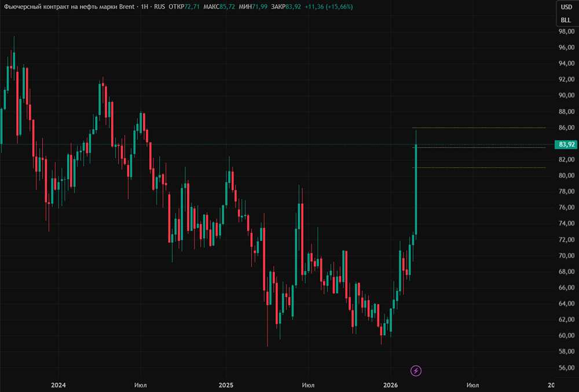Click the МИН 71,99 low value

253,6
